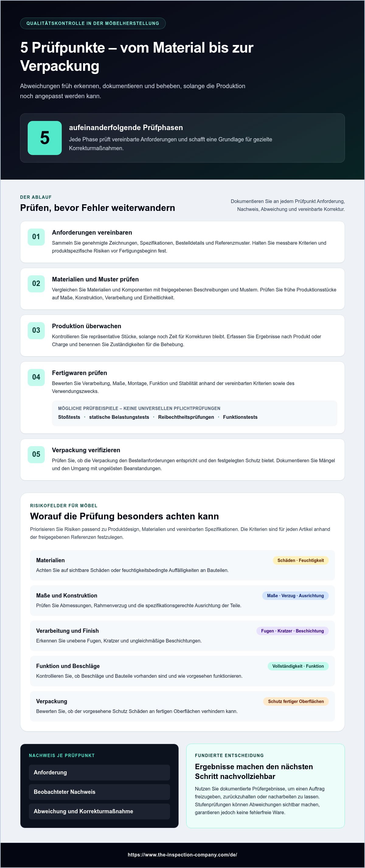The height and width of the screenshot is (868, 365).
Task: Click 'Worauf die Prüfung besonders achten kann' heading
Action: tap(124, 516)
